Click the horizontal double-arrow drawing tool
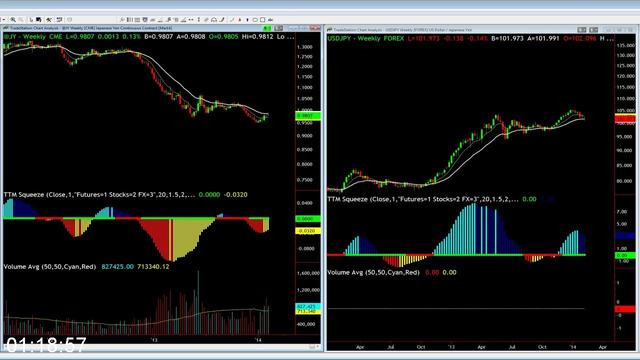 click(191, 20)
